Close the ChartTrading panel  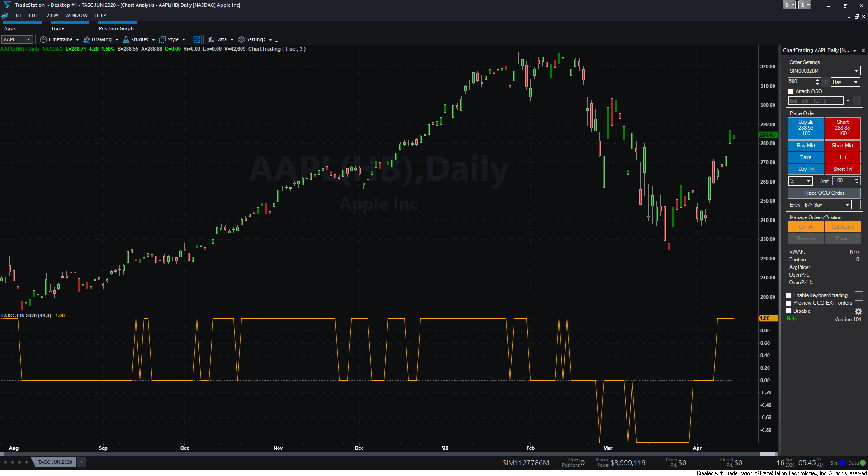click(x=863, y=51)
